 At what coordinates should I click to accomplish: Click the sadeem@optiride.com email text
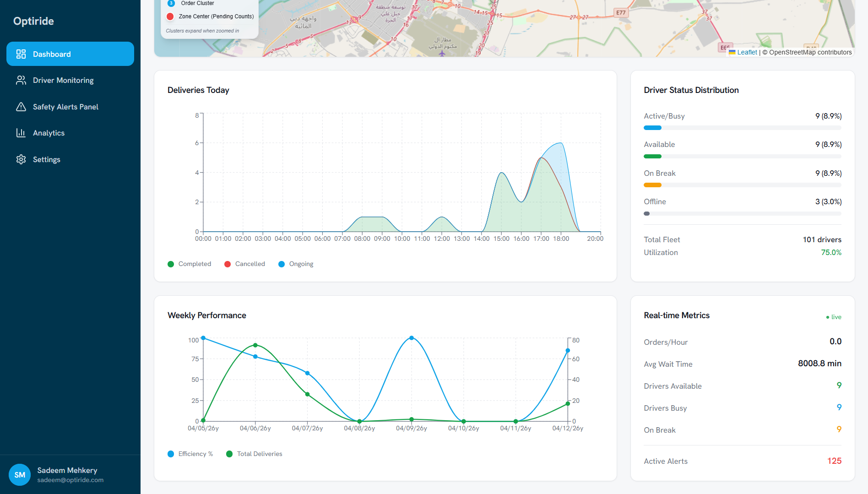click(x=71, y=480)
